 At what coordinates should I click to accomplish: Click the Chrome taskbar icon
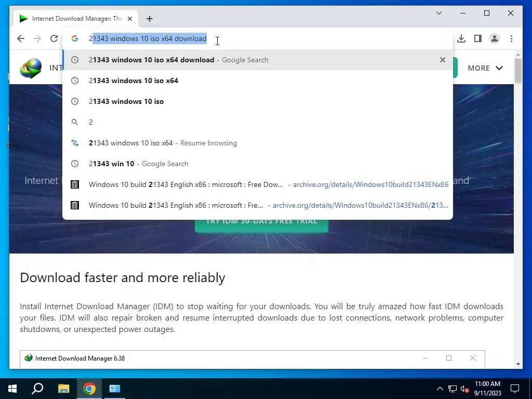click(89, 389)
